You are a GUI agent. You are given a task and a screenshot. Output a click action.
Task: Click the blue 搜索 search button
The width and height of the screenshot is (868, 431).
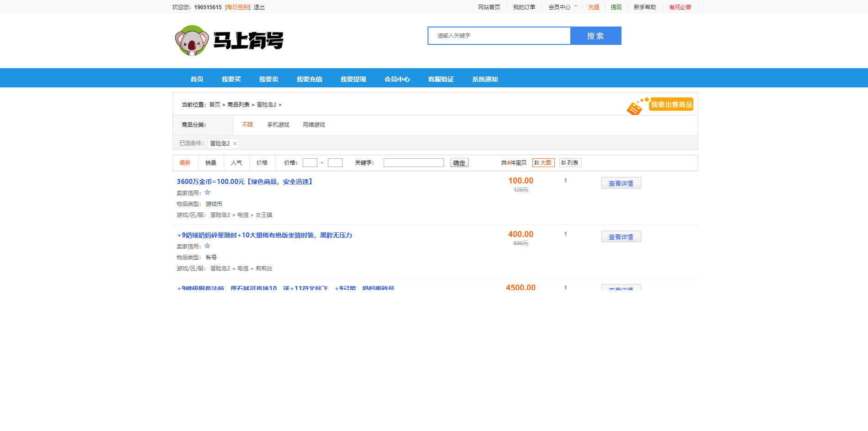(595, 36)
